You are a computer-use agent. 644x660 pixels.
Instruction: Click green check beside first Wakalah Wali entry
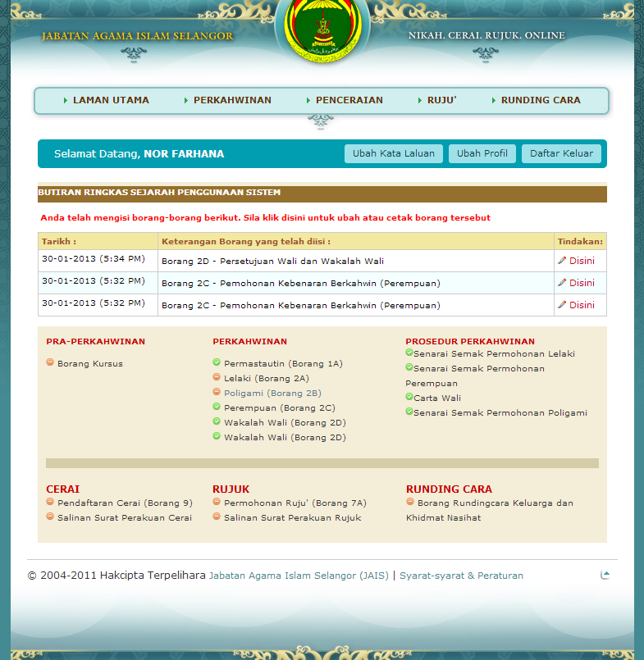point(217,421)
